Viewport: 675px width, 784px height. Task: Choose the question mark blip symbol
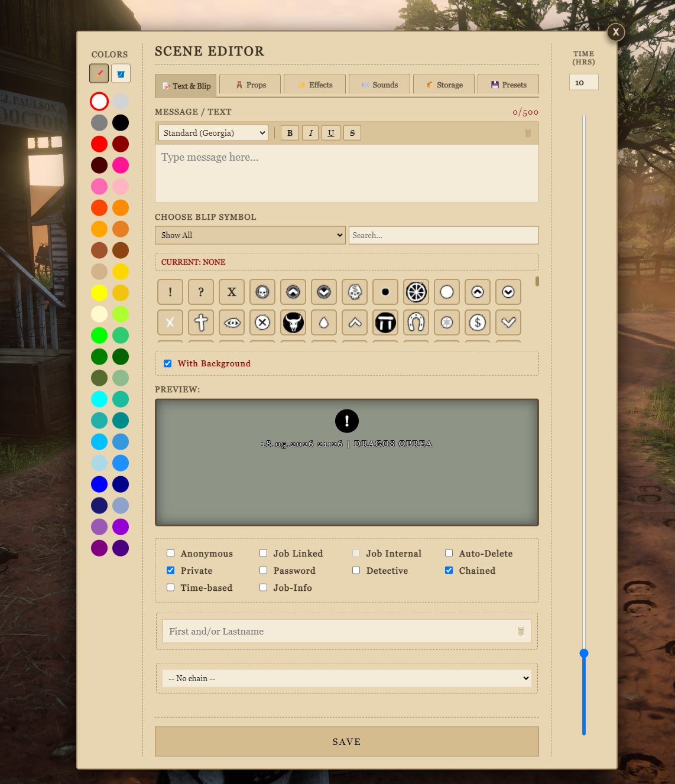[201, 292]
